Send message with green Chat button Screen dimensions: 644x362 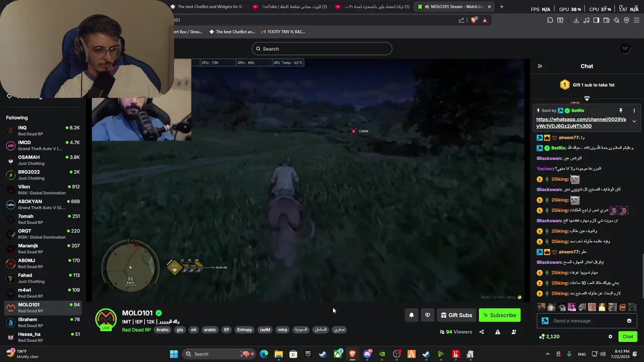coord(628,337)
